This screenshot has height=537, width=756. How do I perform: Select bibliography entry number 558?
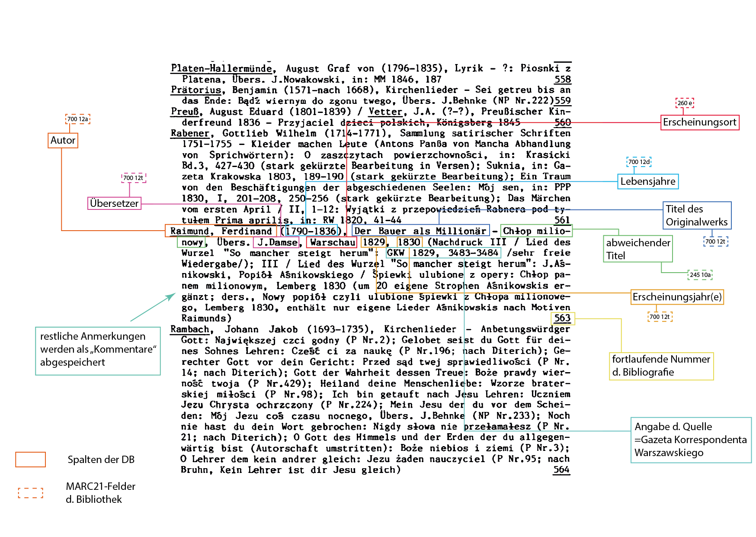tap(563, 79)
